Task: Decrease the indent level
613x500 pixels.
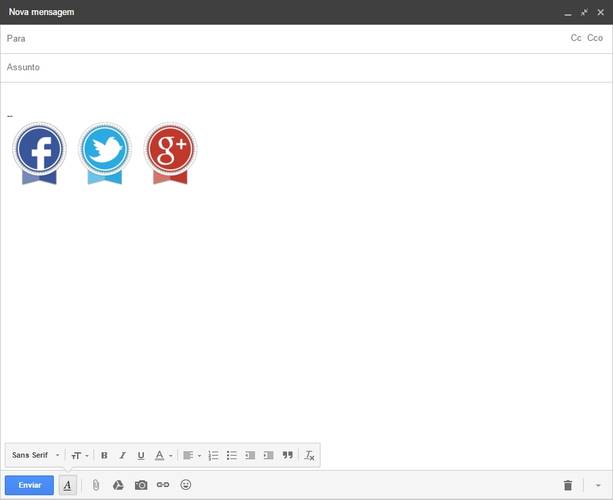Action: 250,455
